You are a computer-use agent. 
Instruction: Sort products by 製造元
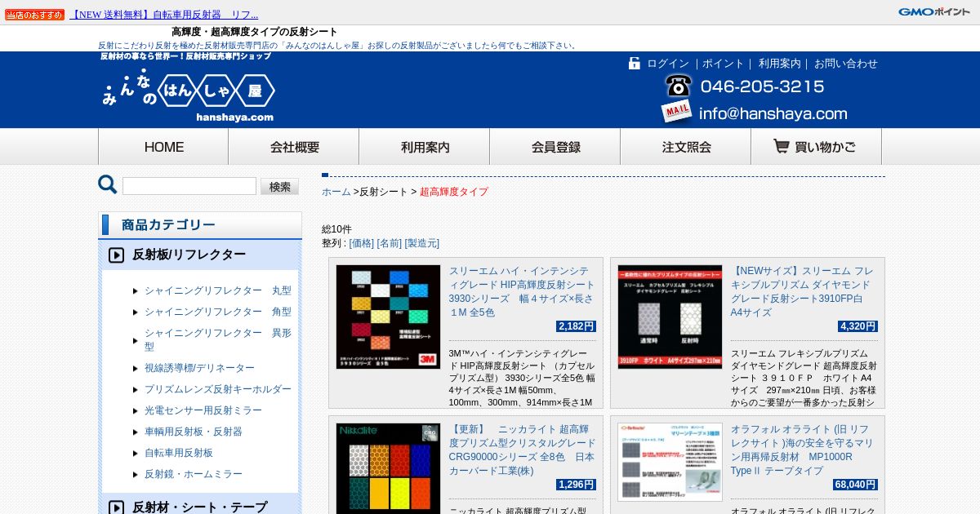tap(421, 243)
